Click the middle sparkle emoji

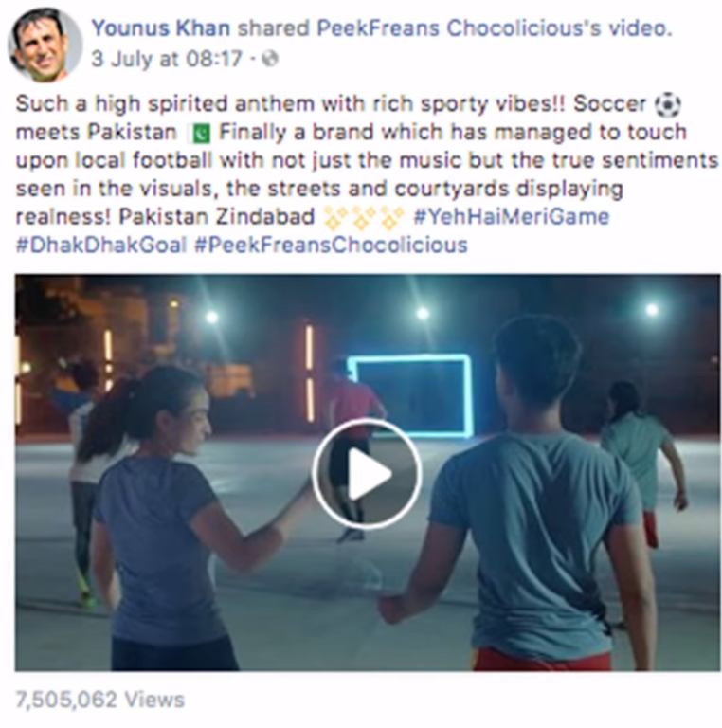pos(364,218)
